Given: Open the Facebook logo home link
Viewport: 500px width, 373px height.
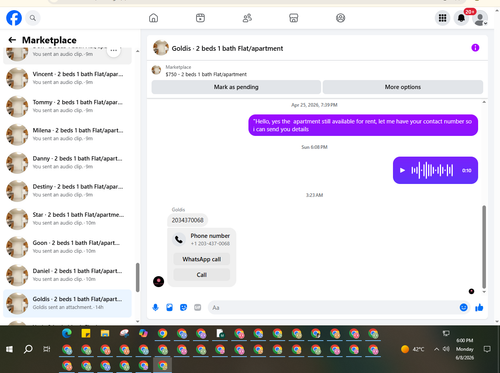Looking at the screenshot, I should (x=14, y=18).
